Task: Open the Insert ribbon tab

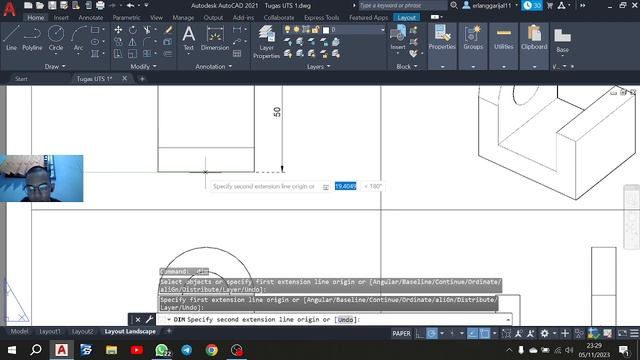Action: click(61, 18)
